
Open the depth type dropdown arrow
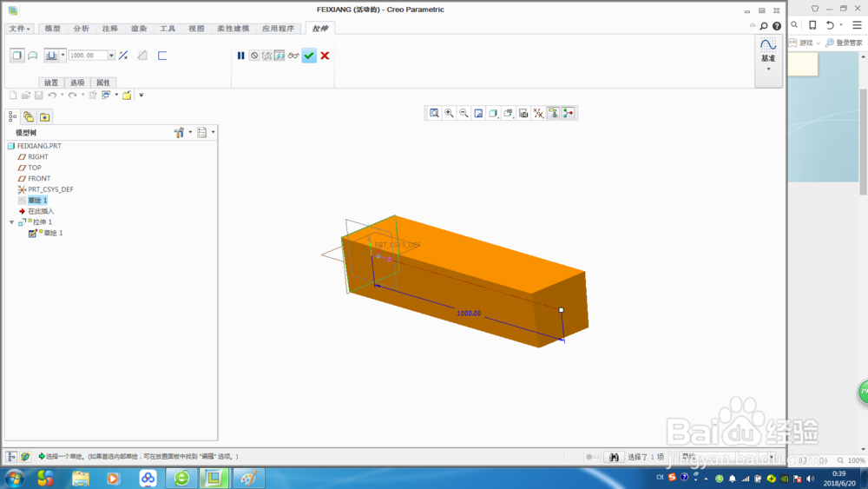[63, 56]
